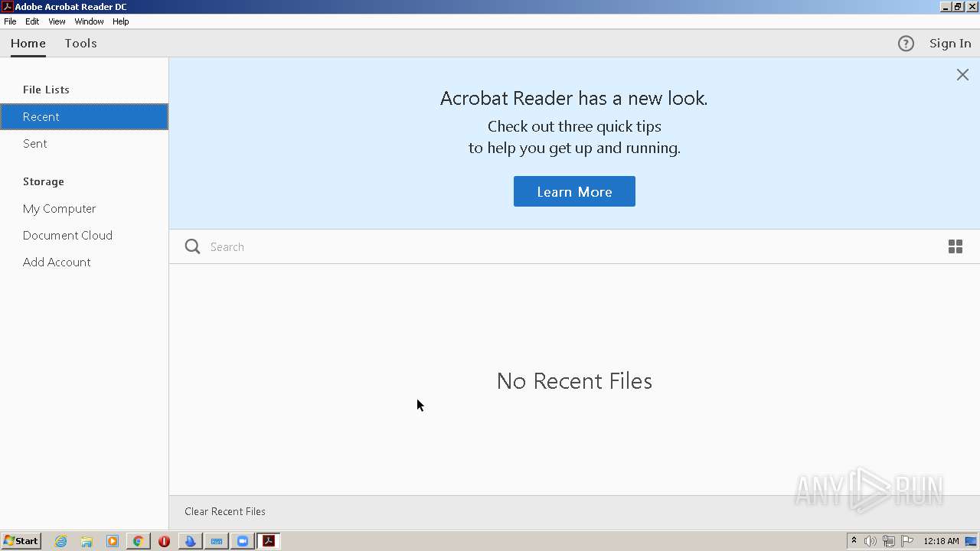Click Acrobat Reader taskbar button
This screenshot has height=551, width=980.
tap(269, 541)
